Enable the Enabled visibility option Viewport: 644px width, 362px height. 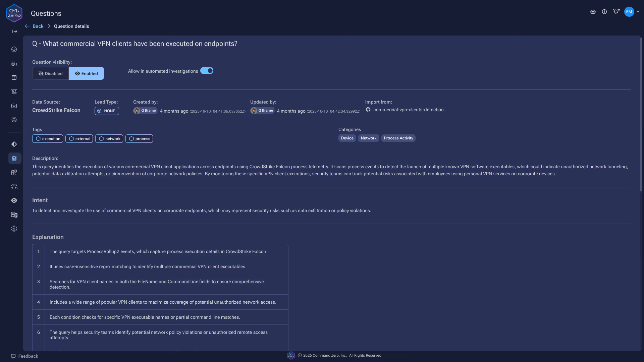(86, 73)
